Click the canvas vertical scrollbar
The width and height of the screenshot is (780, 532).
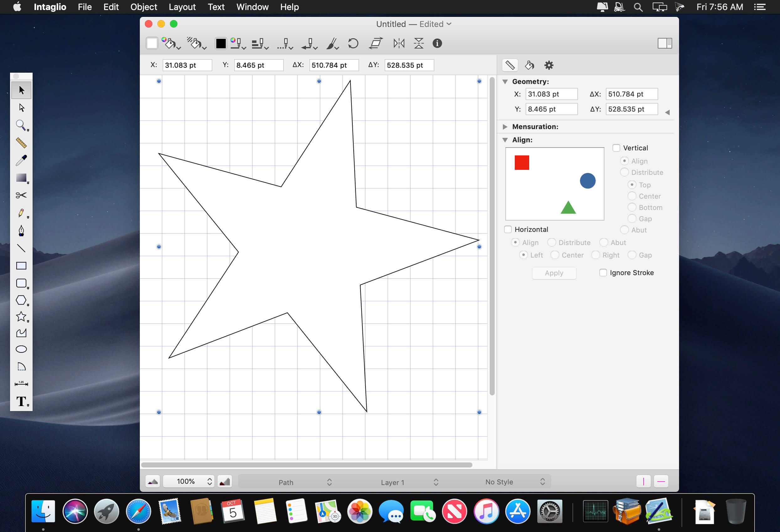pos(492,237)
